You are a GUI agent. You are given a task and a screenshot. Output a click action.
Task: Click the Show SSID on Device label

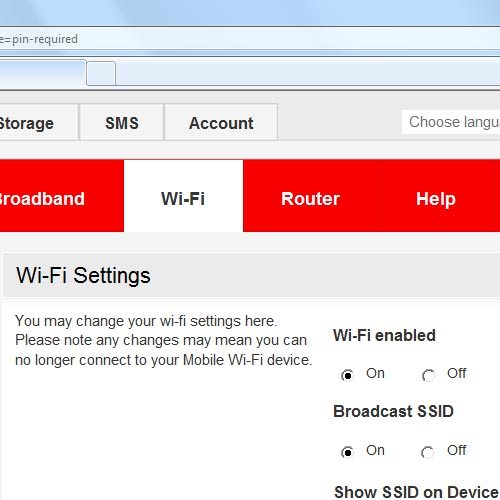416,492
